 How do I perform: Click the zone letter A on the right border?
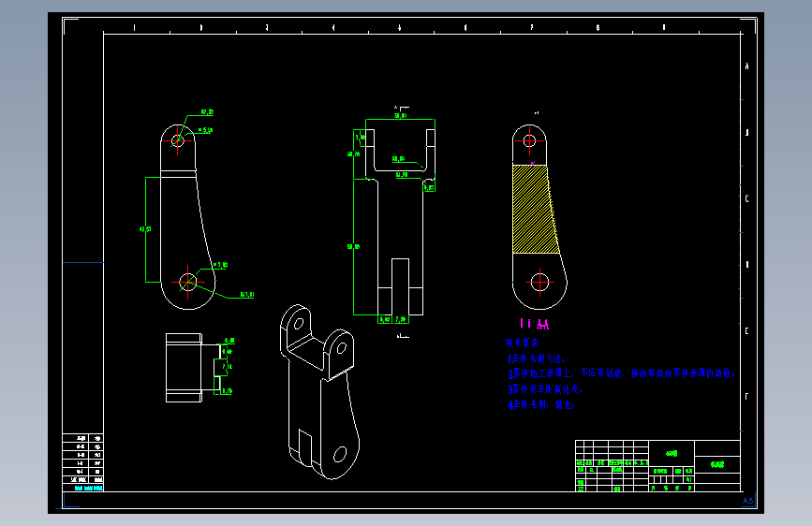pyautogui.click(x=746, y=66)
